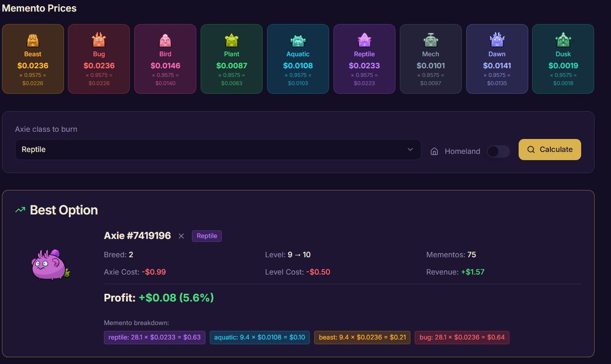Image resolution: width=611 pixels, height=364 pixels.
Task: Click the Homeland label text
Action: point(462,151)
